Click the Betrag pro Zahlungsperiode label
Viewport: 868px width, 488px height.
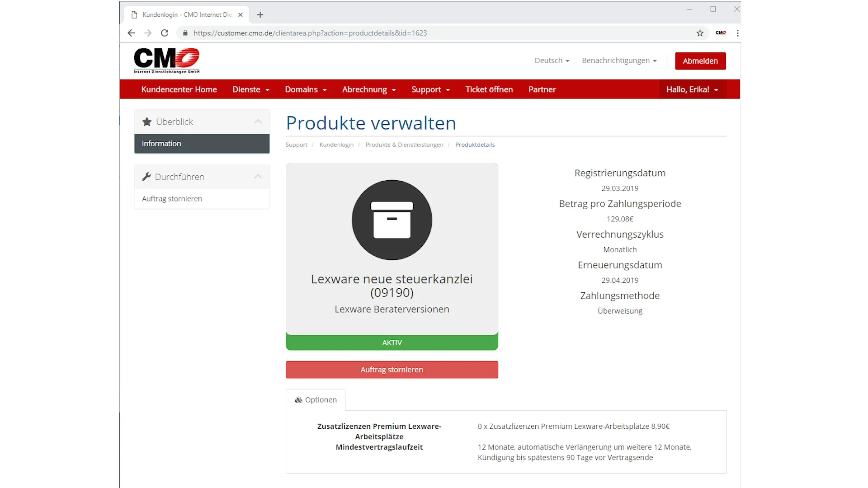click(620, 204)
